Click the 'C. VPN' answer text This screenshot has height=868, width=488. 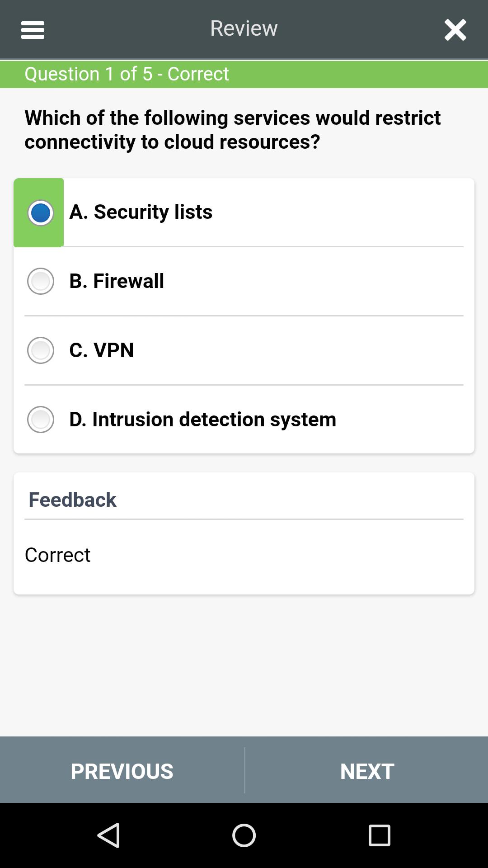pos(102,350)
